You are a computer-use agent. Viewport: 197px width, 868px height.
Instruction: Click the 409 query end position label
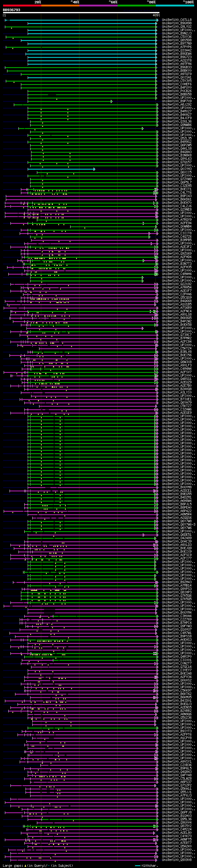(155, 15)
